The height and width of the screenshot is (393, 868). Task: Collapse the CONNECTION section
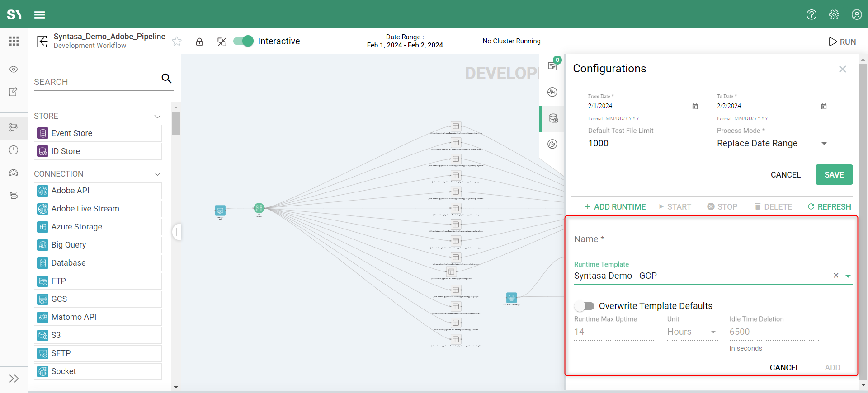point(157,174)
